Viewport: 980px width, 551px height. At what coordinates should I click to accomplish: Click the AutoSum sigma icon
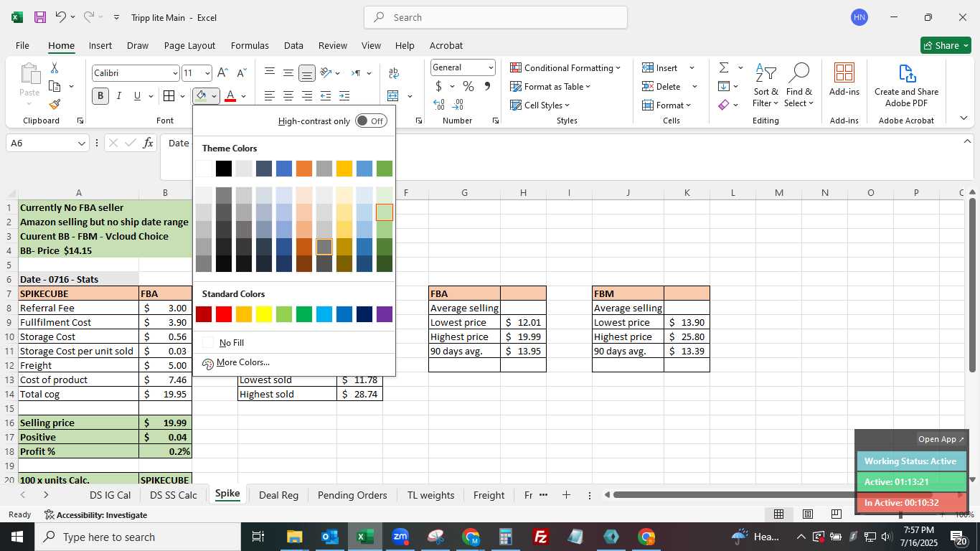tap(724, 67)
